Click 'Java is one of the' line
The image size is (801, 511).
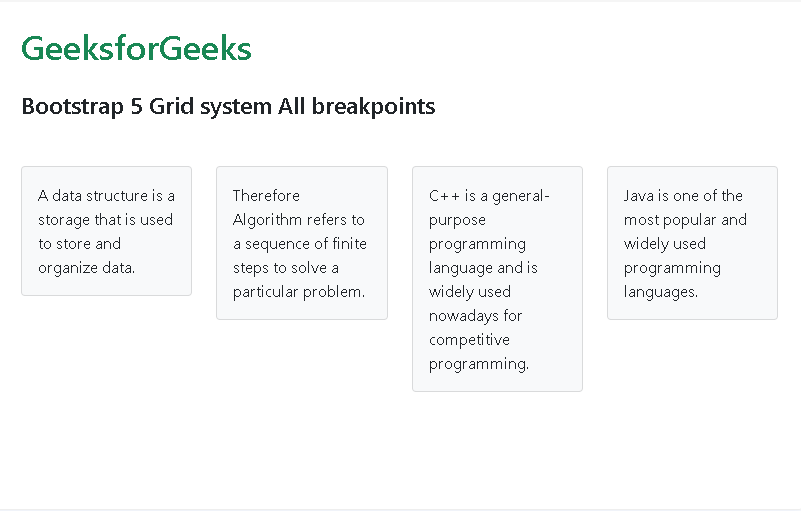(x=683, y=196)
